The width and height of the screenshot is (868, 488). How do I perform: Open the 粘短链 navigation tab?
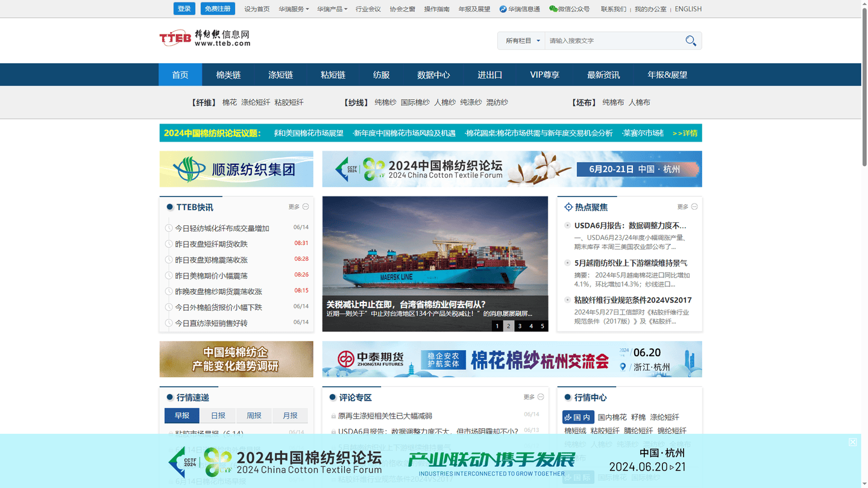click(333, 75)
